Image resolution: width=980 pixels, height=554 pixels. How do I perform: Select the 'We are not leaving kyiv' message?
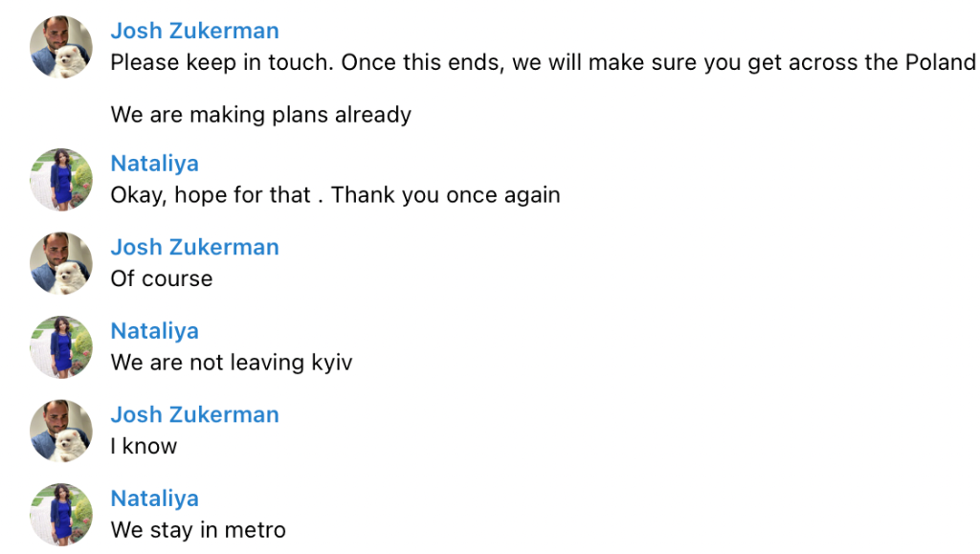click(232, 363)
